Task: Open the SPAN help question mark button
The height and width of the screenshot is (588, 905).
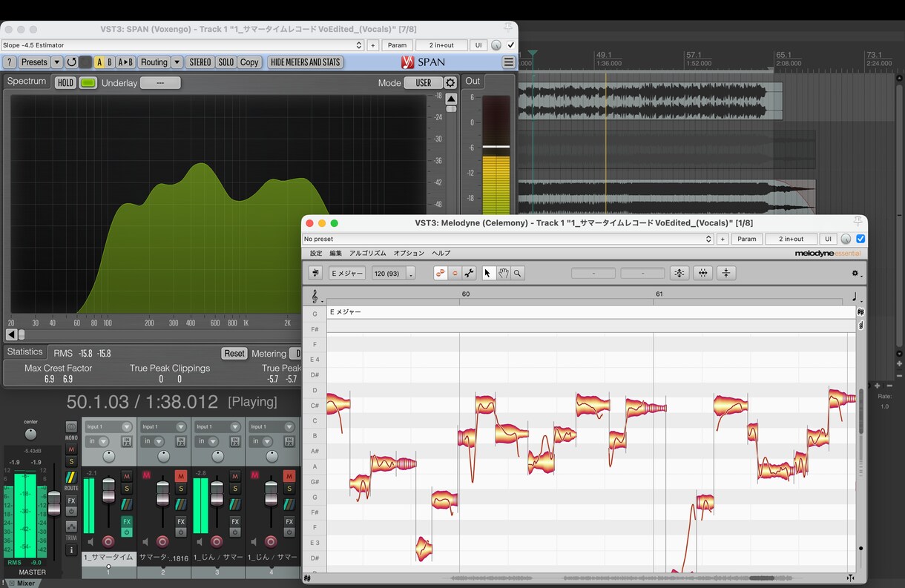Action: point(10,62)
